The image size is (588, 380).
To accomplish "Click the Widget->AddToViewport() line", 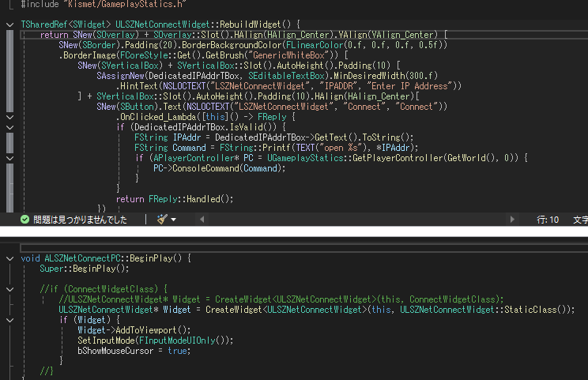I will coord(134,330).
